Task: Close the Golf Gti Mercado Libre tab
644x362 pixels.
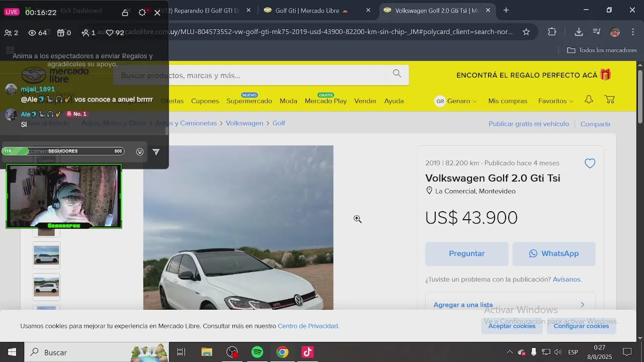Action: coord(368,10)
